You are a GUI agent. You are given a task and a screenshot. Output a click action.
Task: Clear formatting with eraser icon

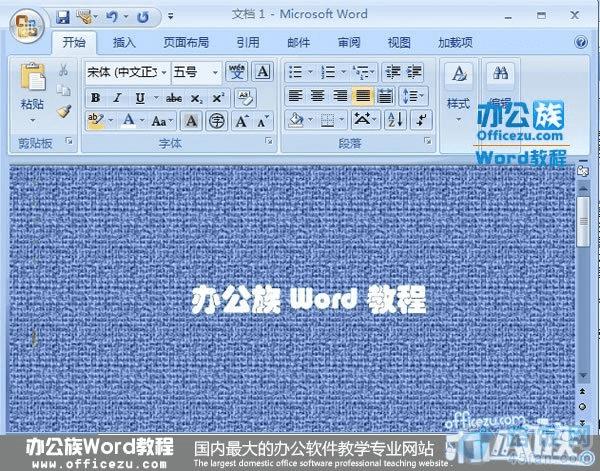point(245,98)
